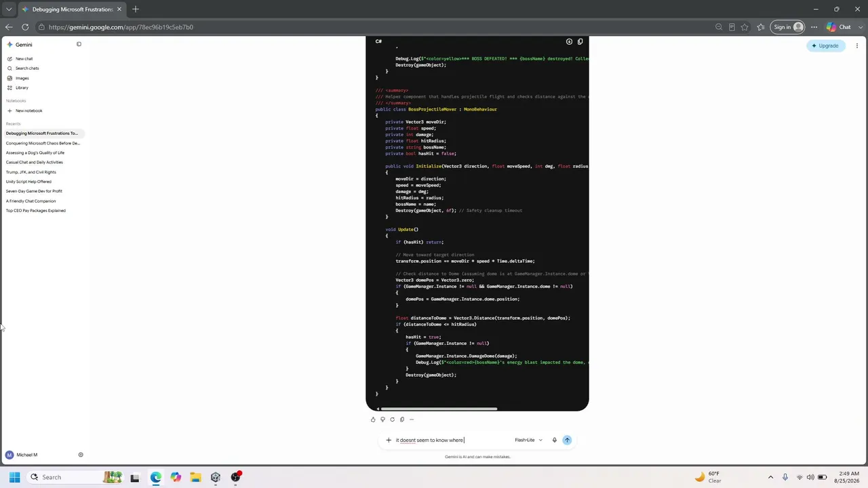Open Task View on taskbar
The width and height of the screenshot is (868, 488).
point(135,477)
